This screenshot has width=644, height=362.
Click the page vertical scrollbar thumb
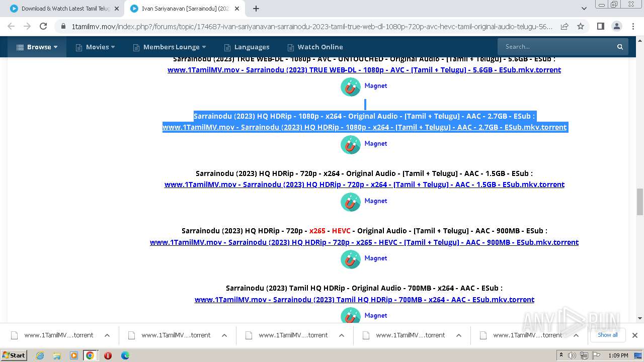[x=640, y=202]
